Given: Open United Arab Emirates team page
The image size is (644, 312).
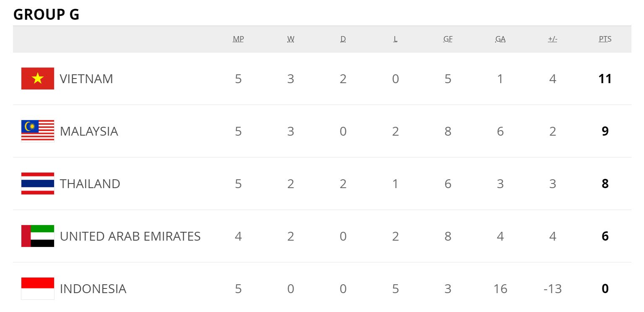Looking at the screenshot, I should [x=130, y=236].
